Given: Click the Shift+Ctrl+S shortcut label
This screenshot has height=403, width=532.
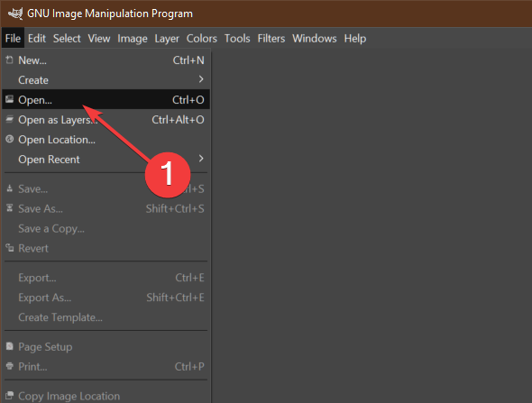Looking at the screenshot, I should [x=175, y=208].
